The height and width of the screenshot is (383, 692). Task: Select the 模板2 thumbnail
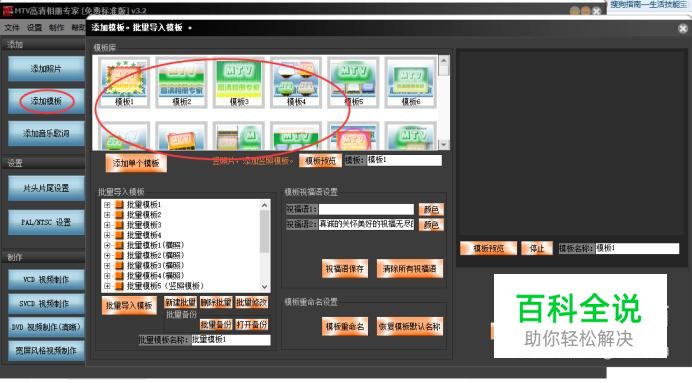[x=181, y=82]
